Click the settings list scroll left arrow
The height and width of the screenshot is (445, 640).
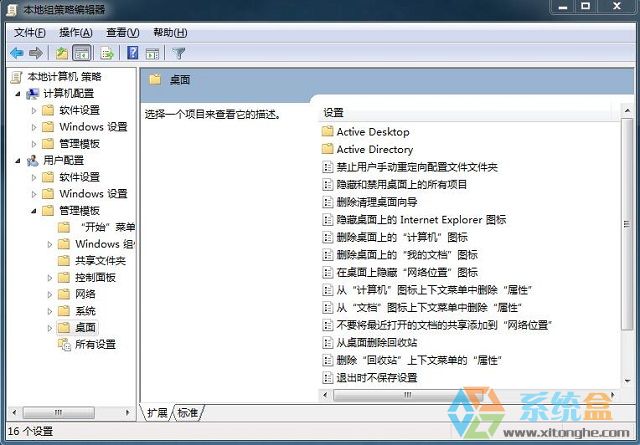(x=325, y=395)
